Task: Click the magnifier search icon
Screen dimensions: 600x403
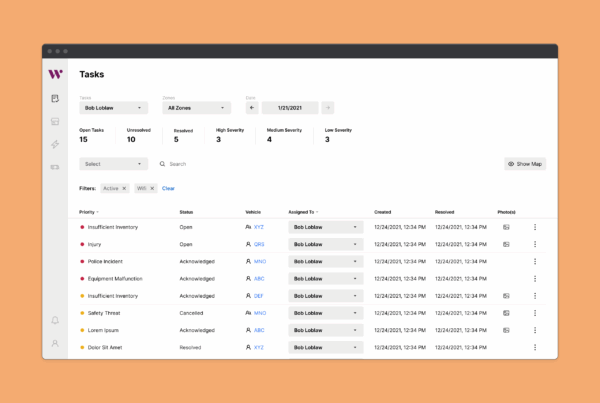Action: (x=162, y=164)
